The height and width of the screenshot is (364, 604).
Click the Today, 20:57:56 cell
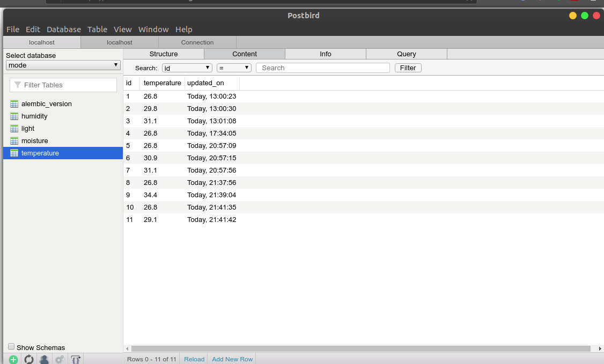click(211, 170)
